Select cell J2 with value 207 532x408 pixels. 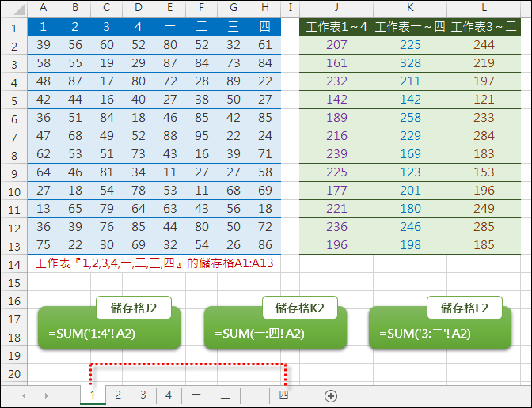pos(336,45)
